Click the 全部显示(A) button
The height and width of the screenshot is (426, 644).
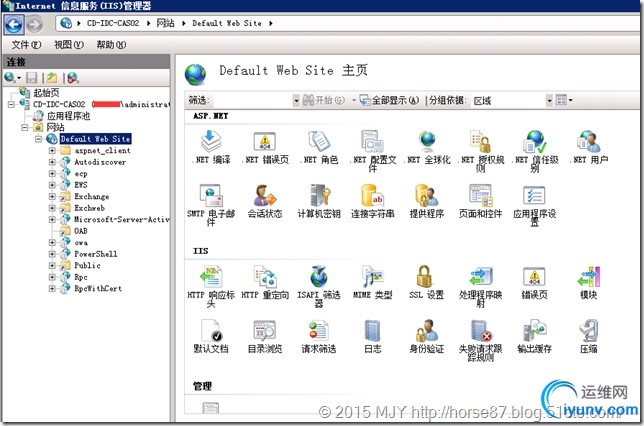tap(389, 100)
